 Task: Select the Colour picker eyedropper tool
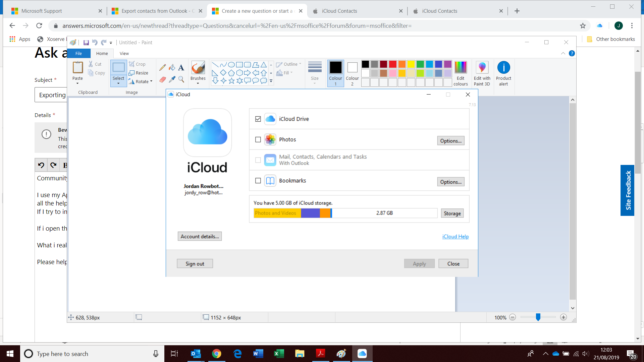(172, 79)
